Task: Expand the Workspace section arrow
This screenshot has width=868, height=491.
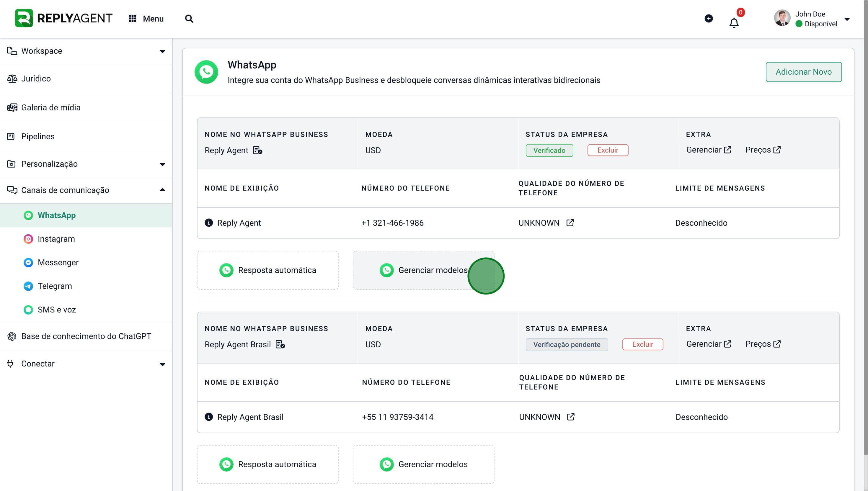Action: [x=163, y=51]
